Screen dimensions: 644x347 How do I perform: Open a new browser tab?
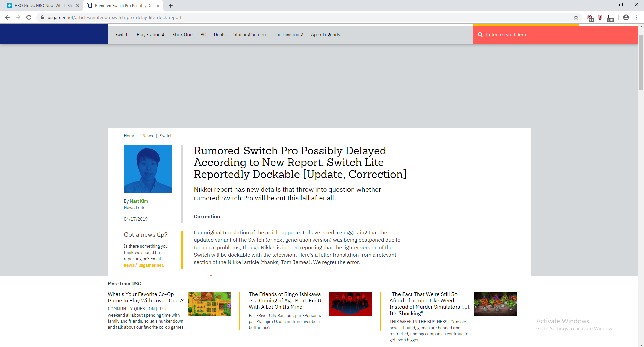(x=171, y=6)
